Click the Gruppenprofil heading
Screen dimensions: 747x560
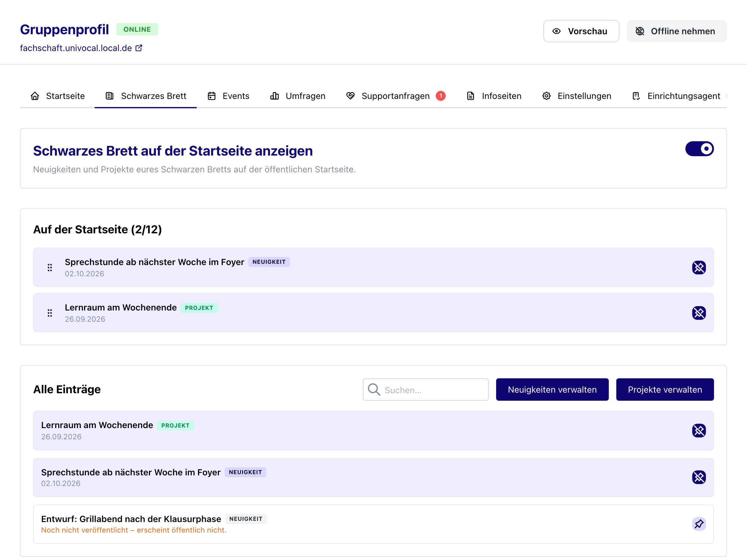pyautogui.click(x=64, y=29)
